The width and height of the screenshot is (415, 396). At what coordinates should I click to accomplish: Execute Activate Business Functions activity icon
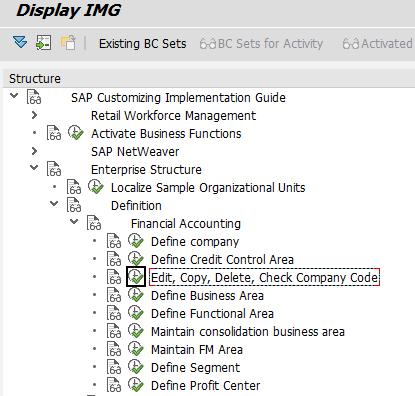tap(76, 133)
